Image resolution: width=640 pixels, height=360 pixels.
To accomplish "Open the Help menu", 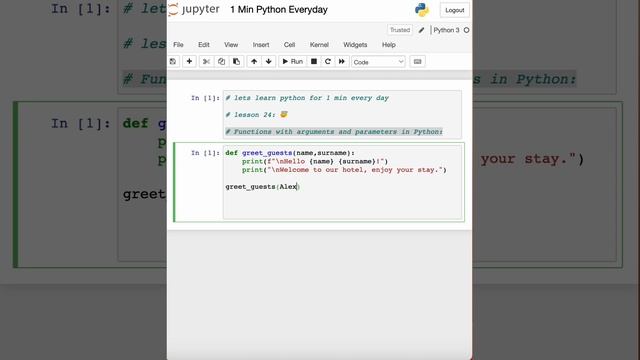I will pos(389,45).
